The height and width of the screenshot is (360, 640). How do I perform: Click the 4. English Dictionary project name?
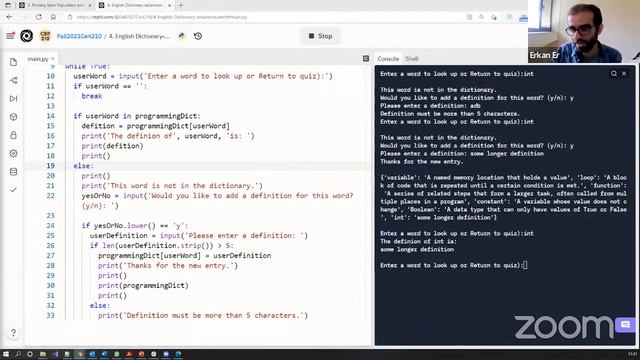click(x=139, y=36)
